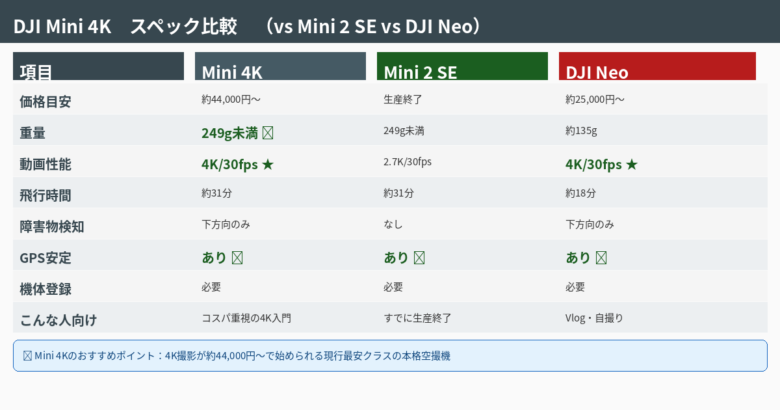Click the box icon after Mini 2 SE あり
Screen dimensions: 780x410
coord(419,258)
